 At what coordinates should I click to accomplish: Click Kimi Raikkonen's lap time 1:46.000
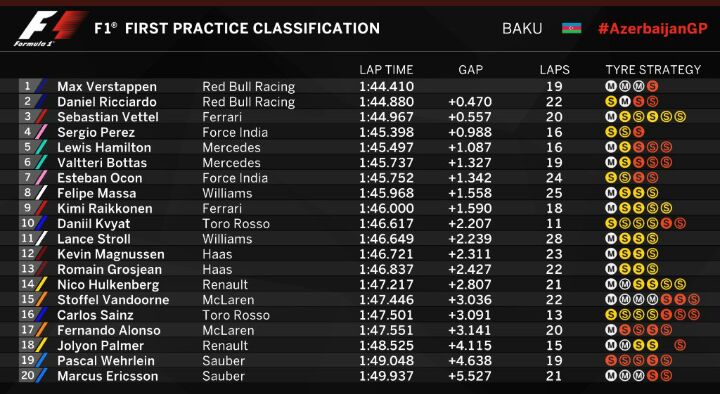pos(386,208)
